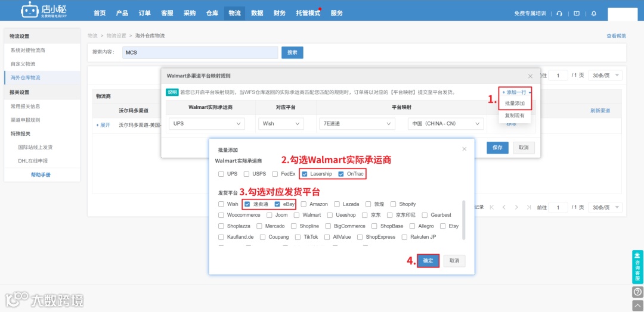Open the notification bell icon
This screenshot has width=644, height=312.
593,13
